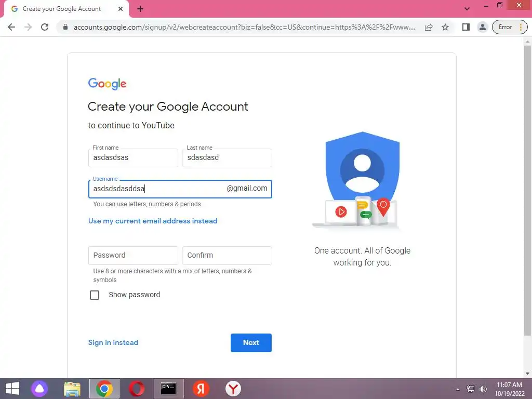
Task: Click the padlock site info icon
Action: (x=65, y=27)
